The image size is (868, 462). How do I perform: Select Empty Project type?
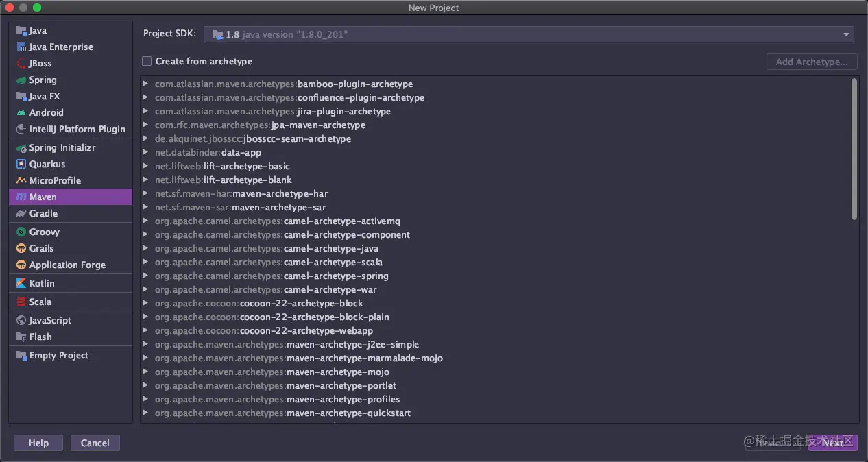pyautogui.click(x=71, y=356)
